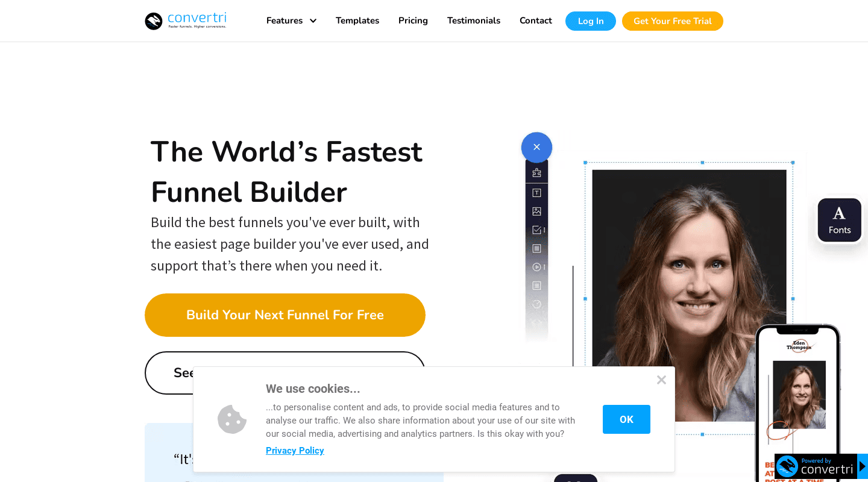
Task: Click the Log In button
Action: (x=591, y=21)
